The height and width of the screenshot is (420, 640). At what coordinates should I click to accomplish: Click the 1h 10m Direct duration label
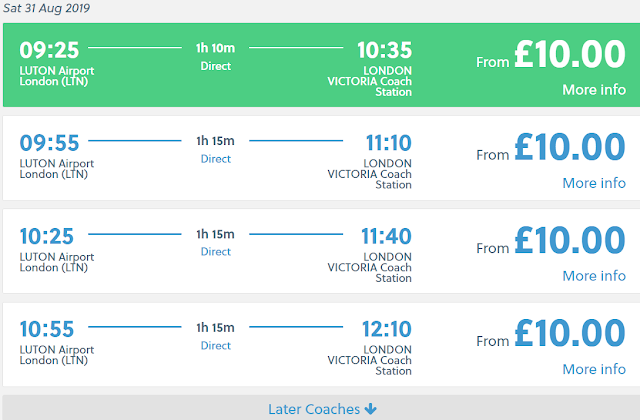pyautogui.click(x=215, y=56)
